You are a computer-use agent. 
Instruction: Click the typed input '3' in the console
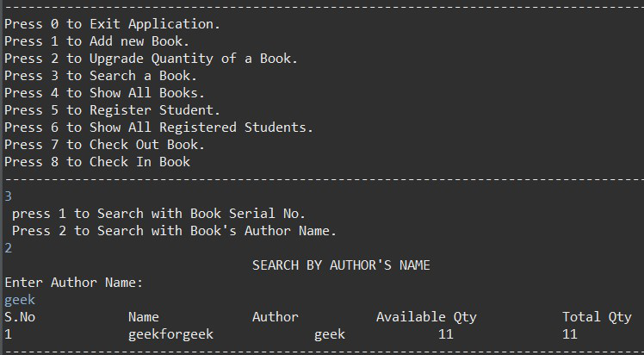pos(9,196)
